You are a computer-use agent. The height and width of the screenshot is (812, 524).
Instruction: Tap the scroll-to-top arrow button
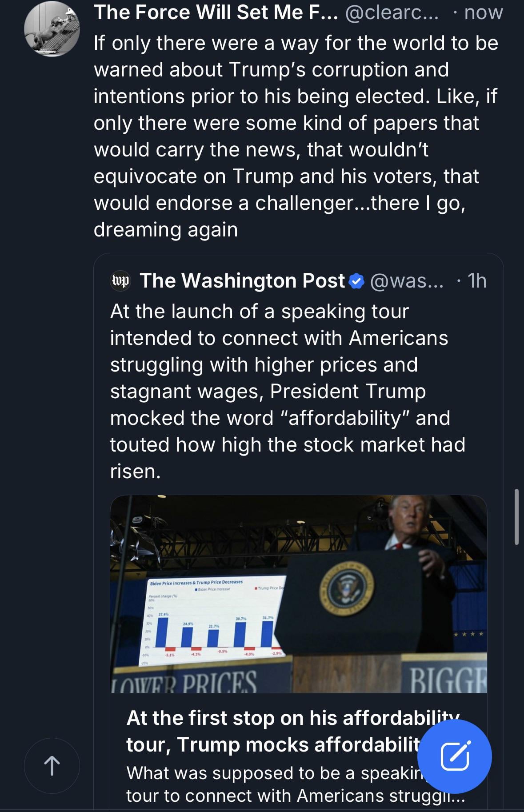click(52, 766)
